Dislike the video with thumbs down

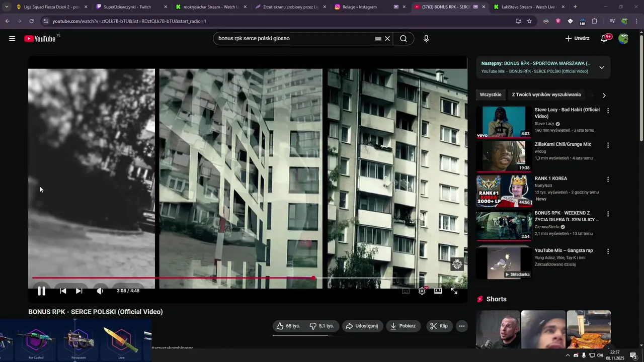[322, 326]
